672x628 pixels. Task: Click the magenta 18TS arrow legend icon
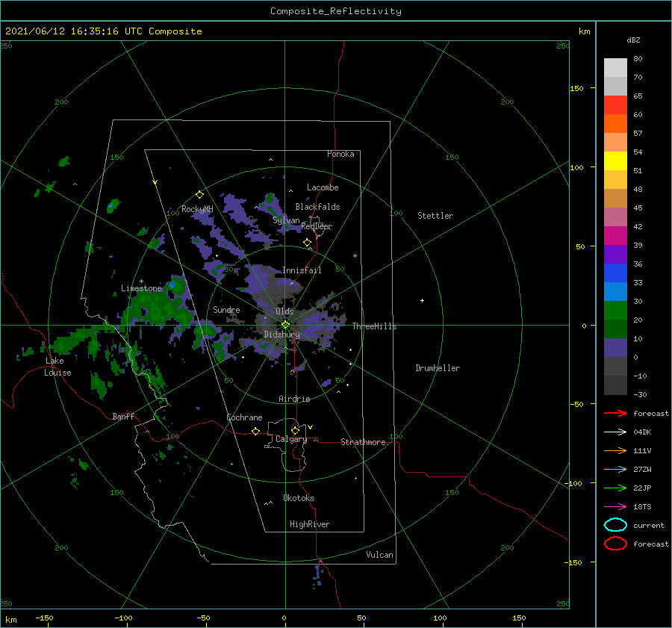pyautogui.click(x=615, y=507)
